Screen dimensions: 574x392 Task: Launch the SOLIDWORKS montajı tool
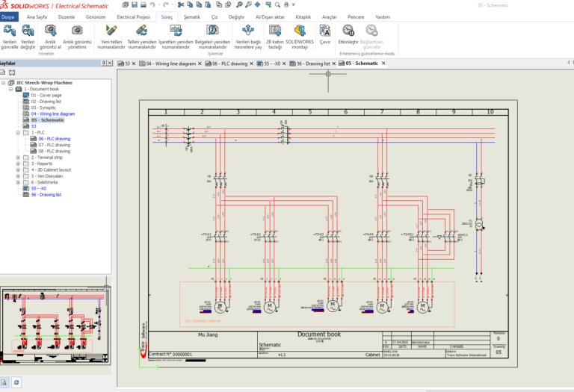pos(300,31)
